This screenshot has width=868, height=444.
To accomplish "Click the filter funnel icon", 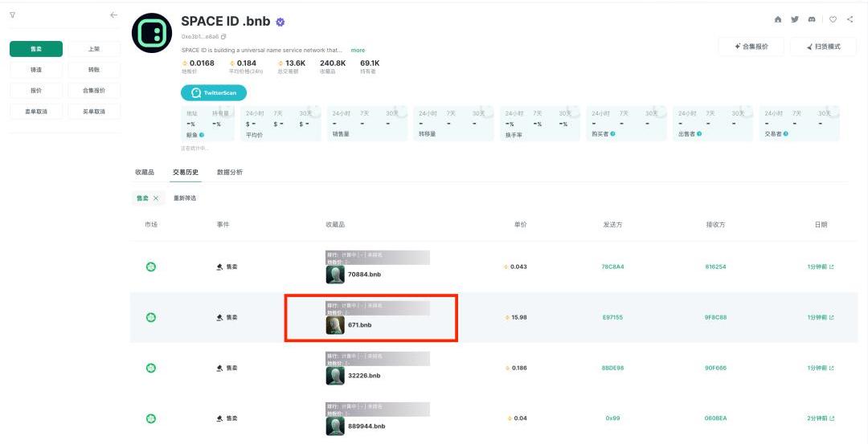I will pos(12,15).
